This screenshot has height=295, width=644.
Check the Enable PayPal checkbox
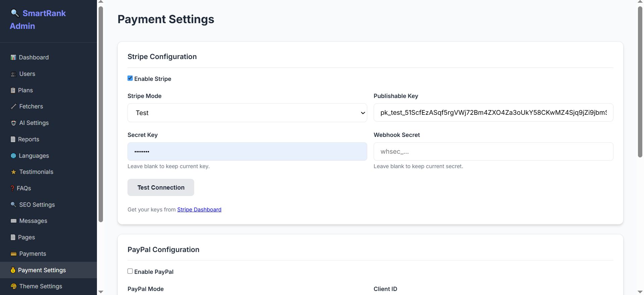click(x=130, y=271)
